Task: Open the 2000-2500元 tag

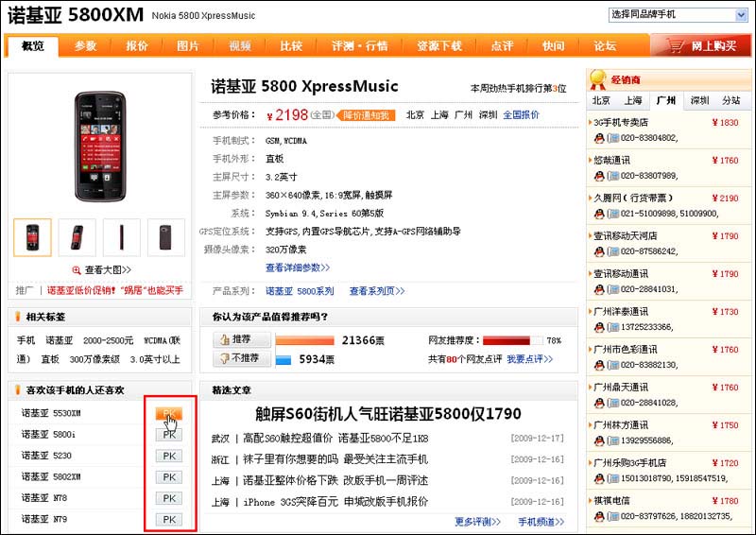Action: click(x=108, y=340)
